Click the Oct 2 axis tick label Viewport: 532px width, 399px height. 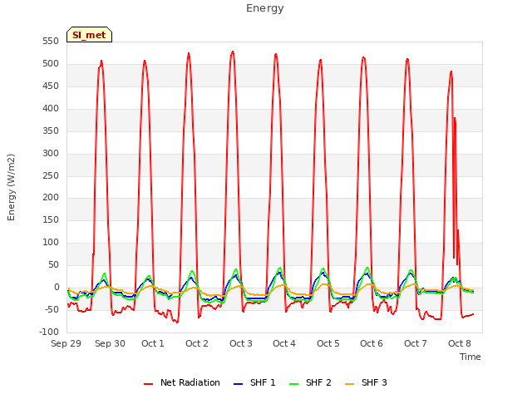[197, 343]
